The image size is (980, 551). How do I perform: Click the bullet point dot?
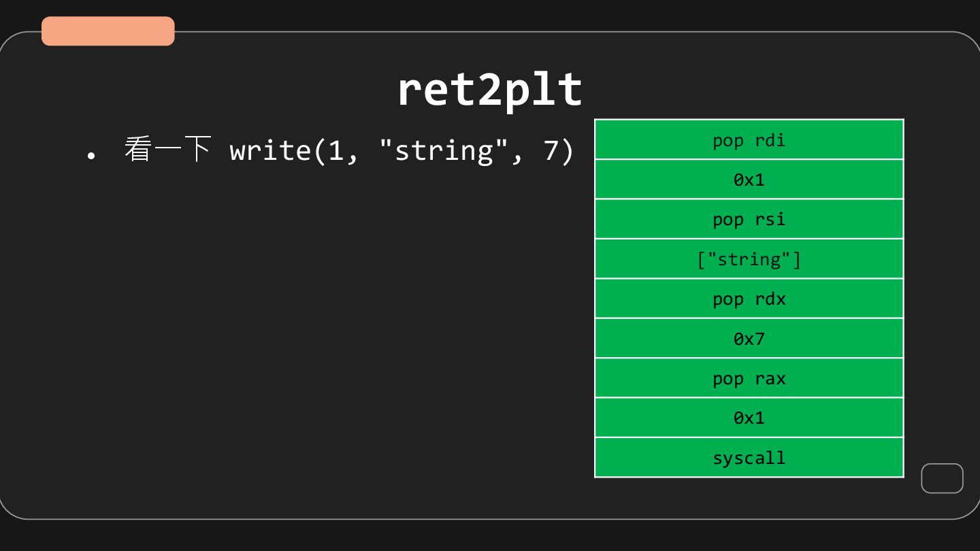[91, 155]
